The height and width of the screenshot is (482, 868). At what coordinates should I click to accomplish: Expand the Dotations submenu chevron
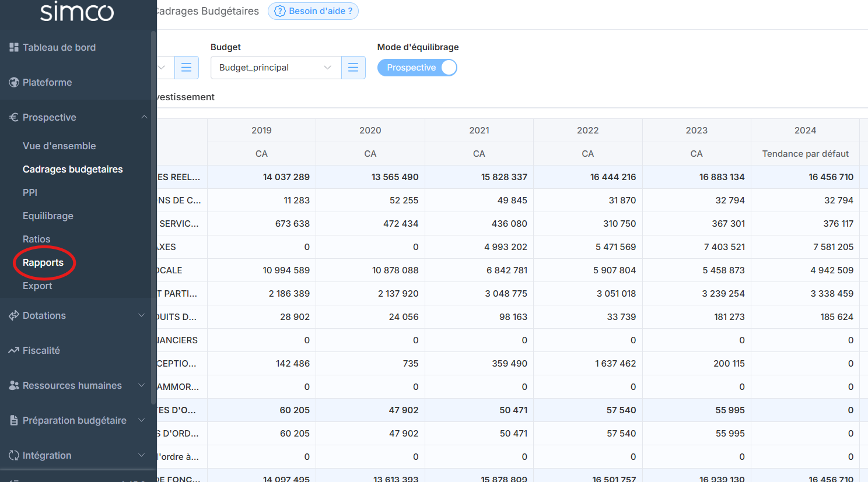pos(141,315)
